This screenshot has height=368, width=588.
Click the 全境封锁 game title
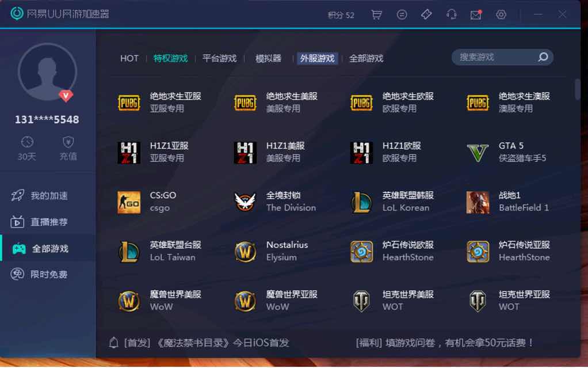(x=283, y=195)
